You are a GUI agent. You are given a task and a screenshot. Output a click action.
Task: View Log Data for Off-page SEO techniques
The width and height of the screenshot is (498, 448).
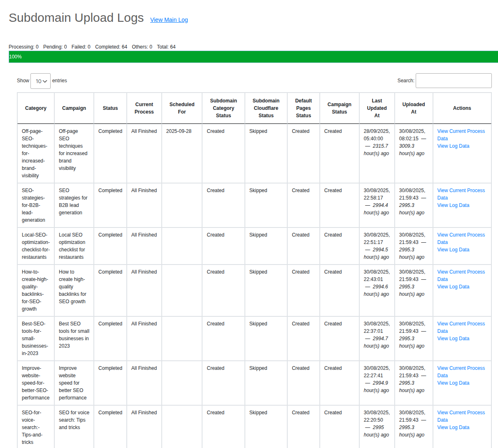tap(453, 146)
